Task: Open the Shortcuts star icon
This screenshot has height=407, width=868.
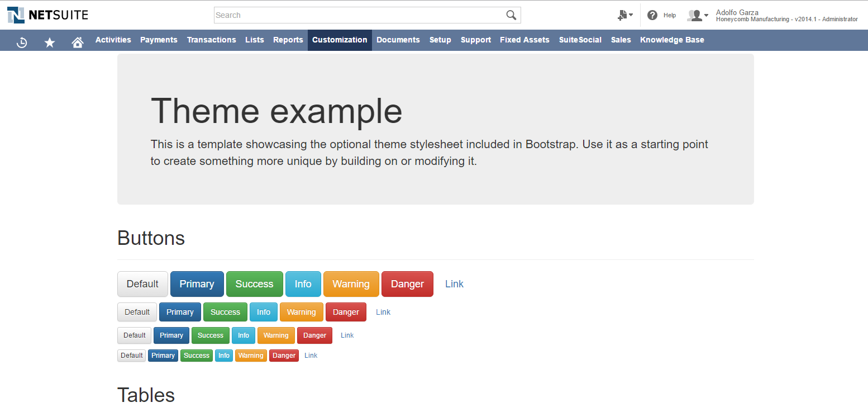Action: tap(50, 42)
